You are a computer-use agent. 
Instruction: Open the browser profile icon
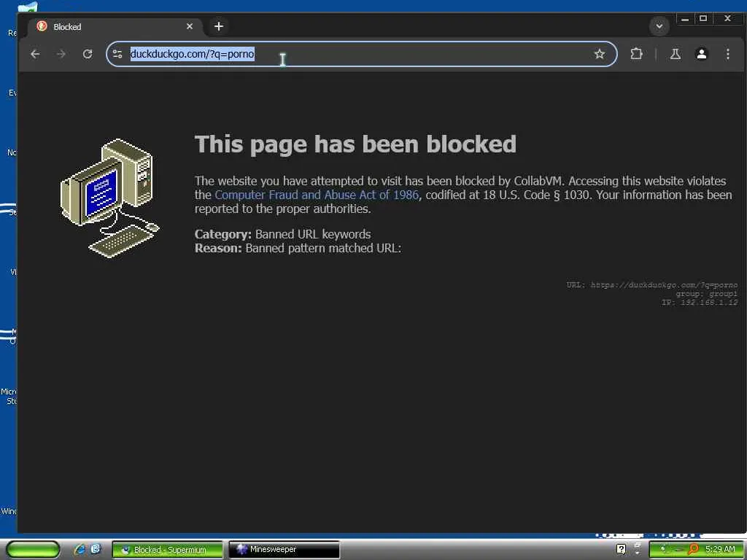coord(701,54)
